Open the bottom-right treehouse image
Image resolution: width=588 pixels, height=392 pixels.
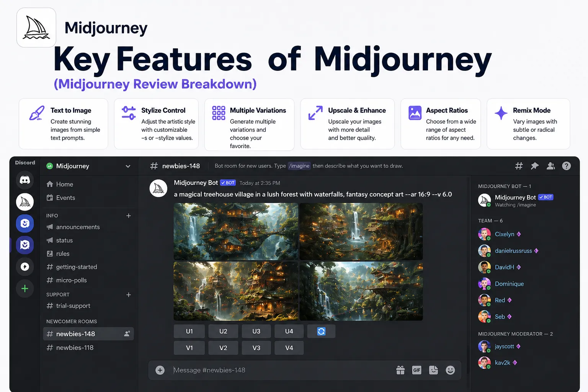(361, 291)
